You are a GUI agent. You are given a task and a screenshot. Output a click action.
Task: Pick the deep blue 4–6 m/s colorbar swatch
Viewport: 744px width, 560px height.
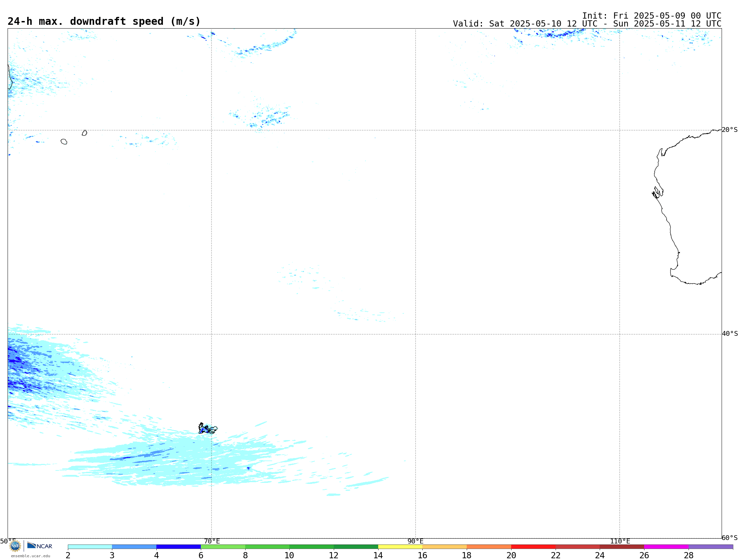(178, 547)
